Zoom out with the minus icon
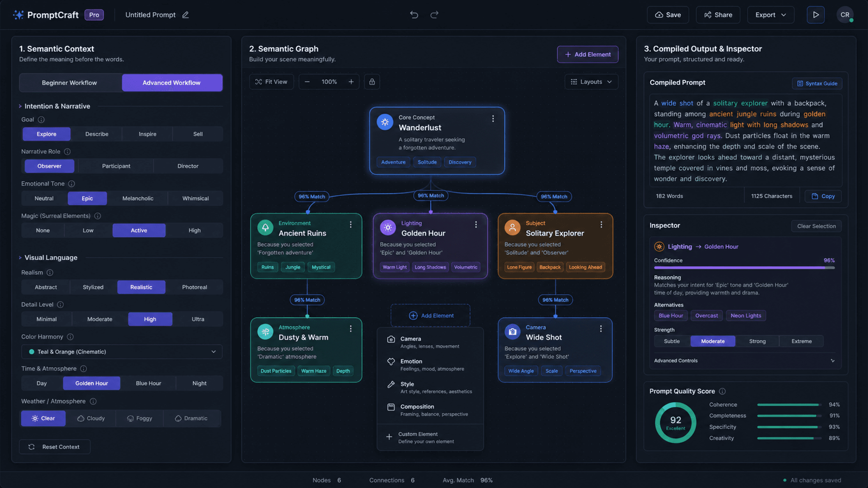The image size is (868, 488). coord(307,82)
